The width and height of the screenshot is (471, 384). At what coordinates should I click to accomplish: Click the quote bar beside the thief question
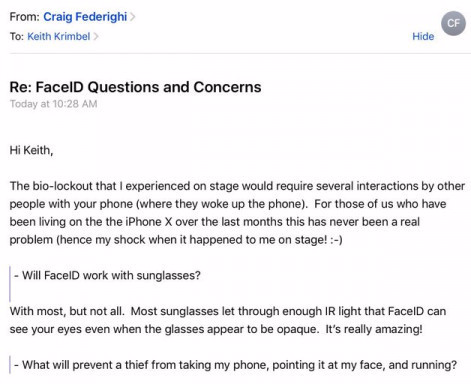(10, 365)
